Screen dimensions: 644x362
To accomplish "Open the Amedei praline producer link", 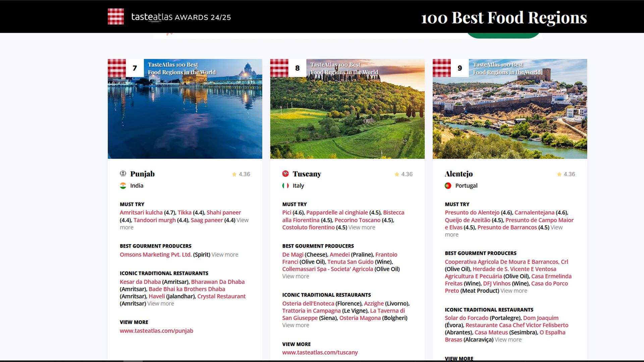I will [x=339, y=255].
